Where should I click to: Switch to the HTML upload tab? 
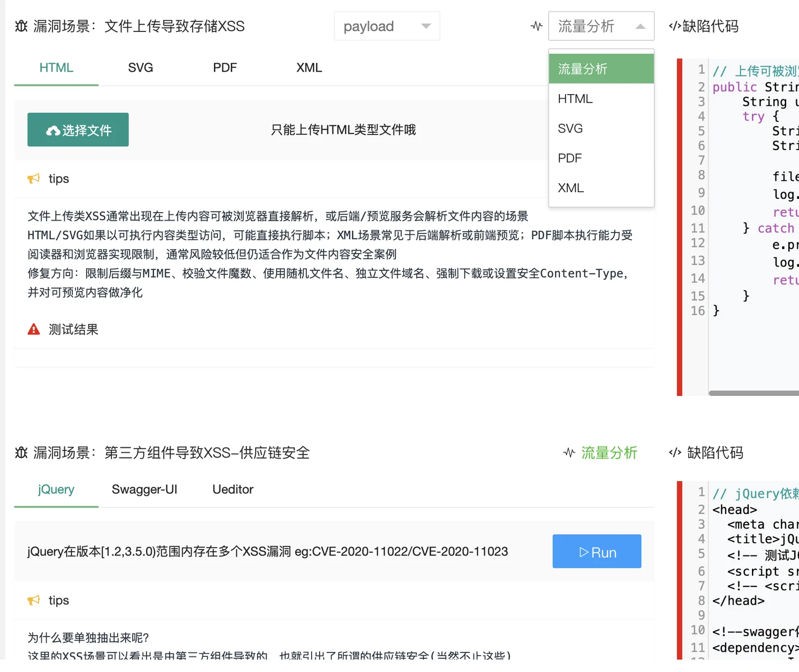(x=57, y=68)
